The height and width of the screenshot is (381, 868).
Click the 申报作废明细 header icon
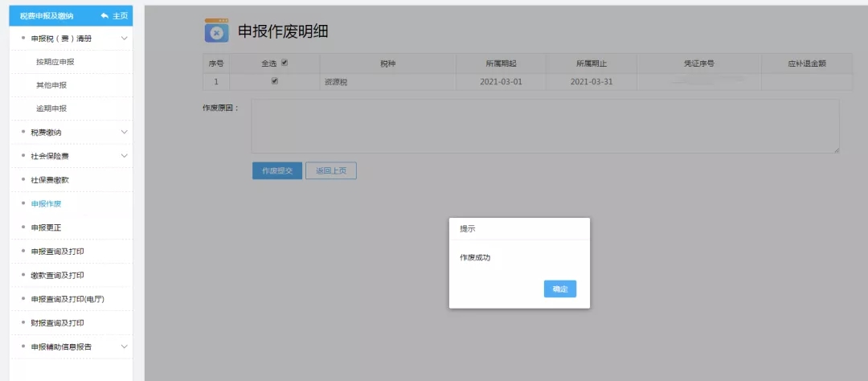(x=216, y=31)
